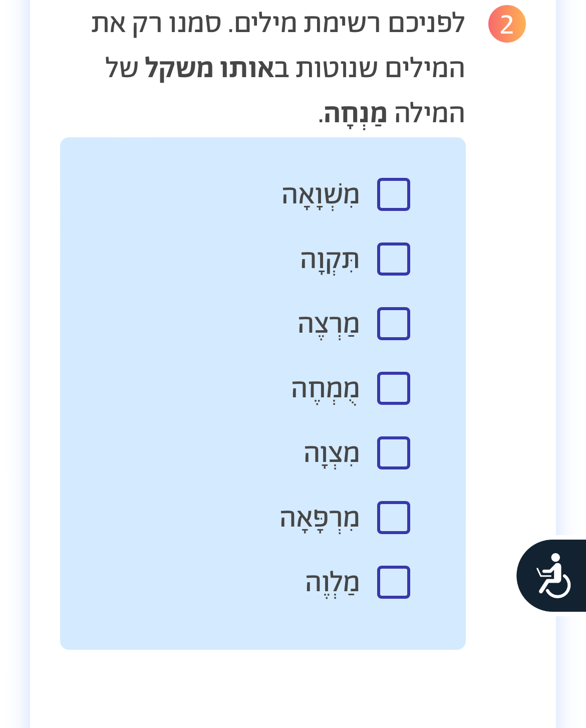
Task: Click the orange question number 2 badge
Action: click(507, 24)
